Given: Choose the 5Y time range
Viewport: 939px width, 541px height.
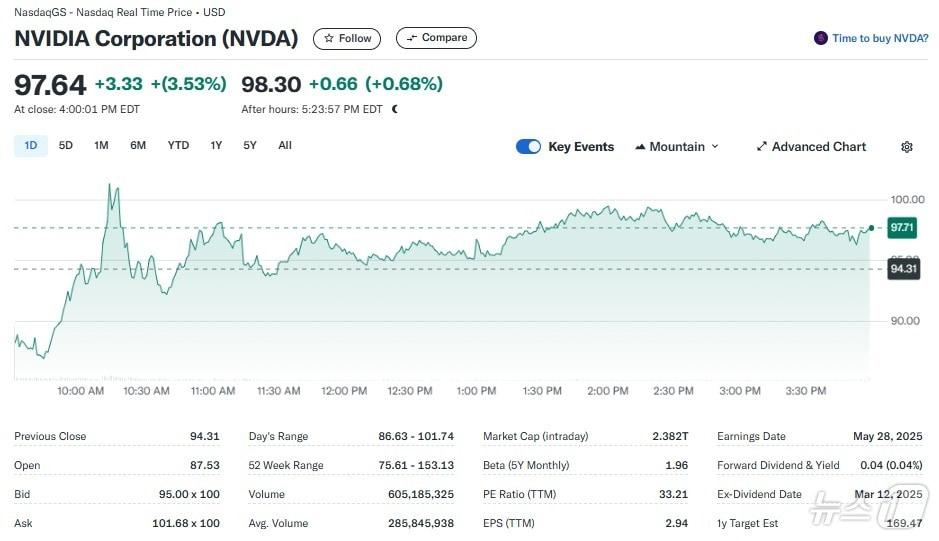Looking at the screenshot, I should pos(250,146).
